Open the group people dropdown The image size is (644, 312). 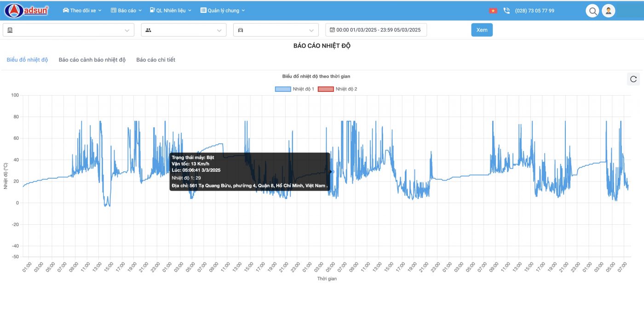pyautogui.click(x=184, y=30)
